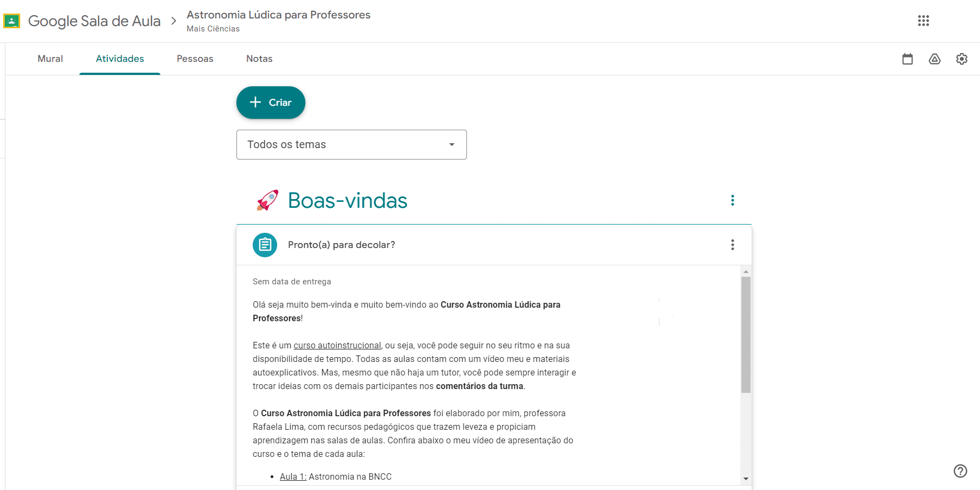Click the Criar button
The height and width of the screenshot is (490, 980).
(x=271, y=103)
